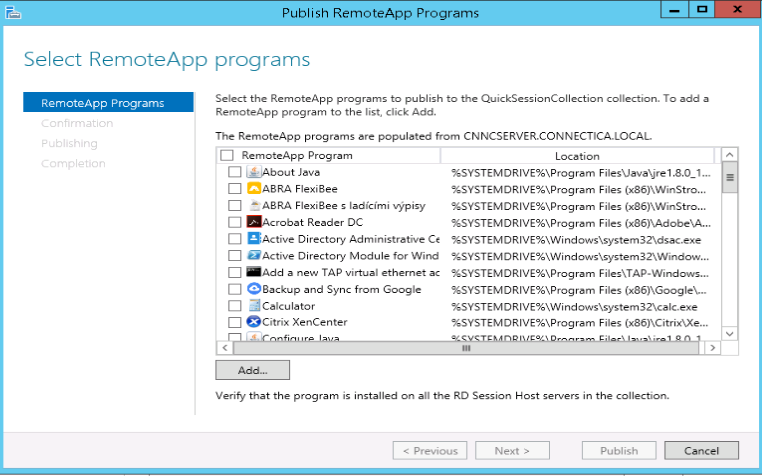The height and width of the screenshot is (476, 762).
Task: Click the dsac.exe location path
Action: pyautogui.click(x=576, y=240)
